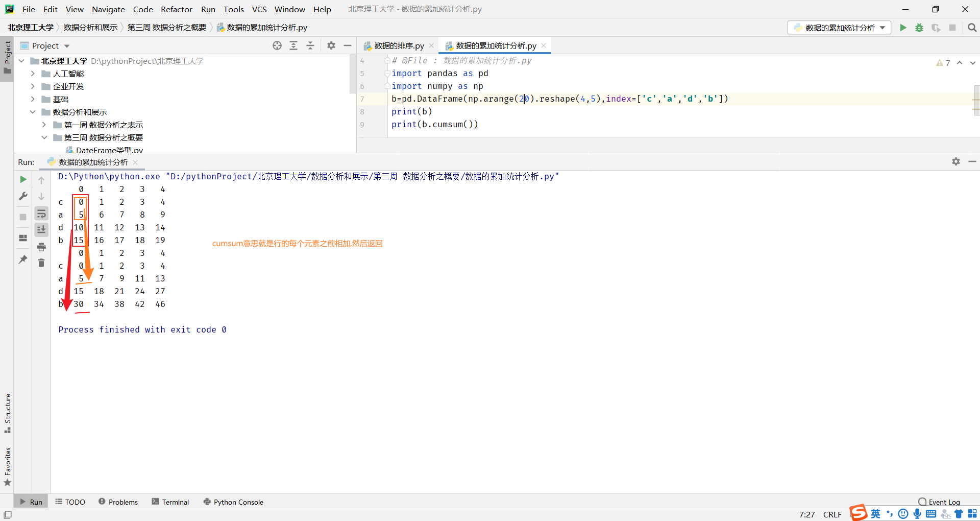
Task: Click the stop icon in top toolbar
Action: pyautogui.click(x=952, y=28)
